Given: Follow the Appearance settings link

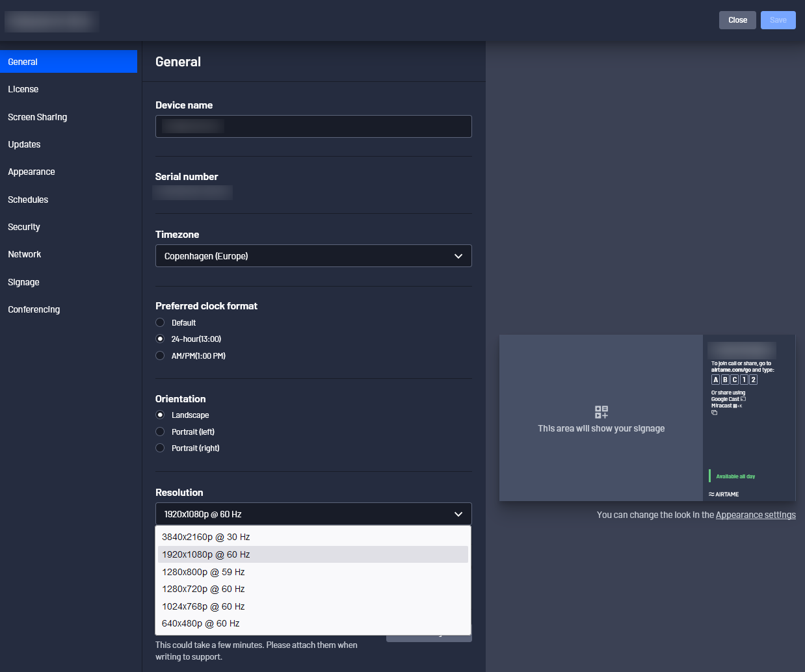Looking at the screenshot, I should coord(756,515).
